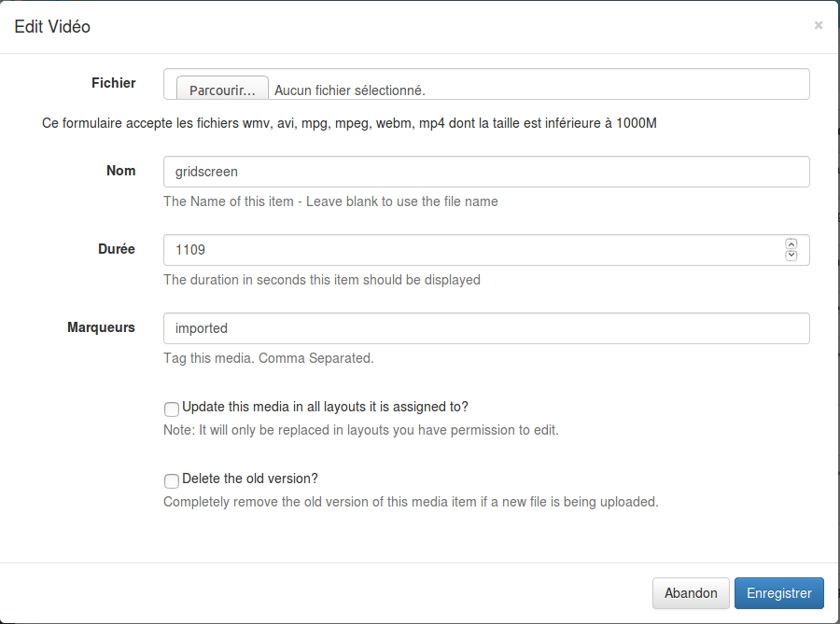Click the Edit Vidéo dialog title
The height and width of the screenshot is (624, 840).
click(51, 26)
